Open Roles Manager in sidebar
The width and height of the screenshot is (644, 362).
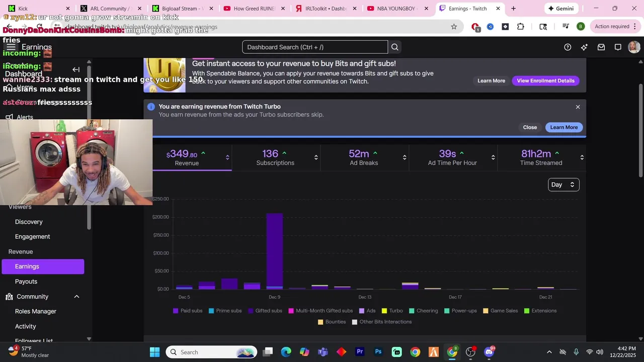[36, 312]
